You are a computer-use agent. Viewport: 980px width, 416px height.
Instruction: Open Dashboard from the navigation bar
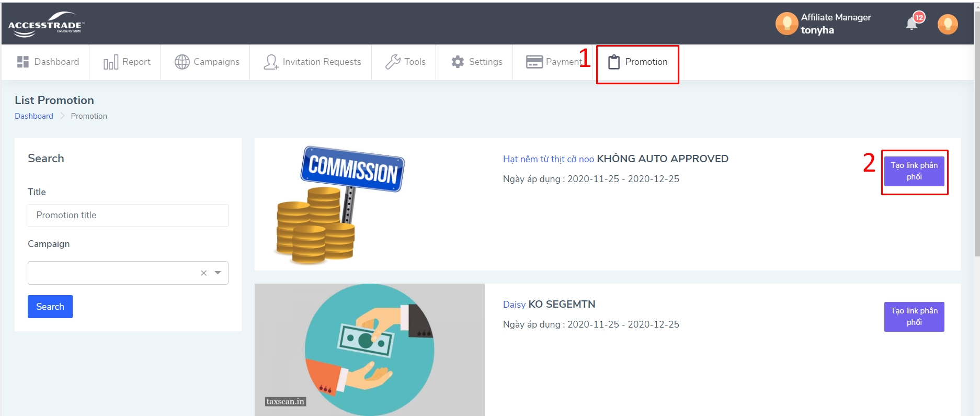[x=48, y=62]
